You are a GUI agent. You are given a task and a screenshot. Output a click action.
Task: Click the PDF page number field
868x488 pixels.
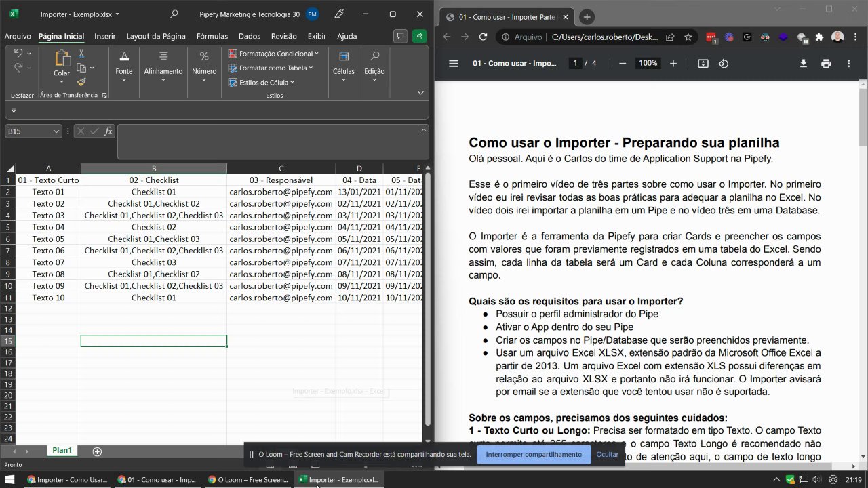[x=576, y=64]
